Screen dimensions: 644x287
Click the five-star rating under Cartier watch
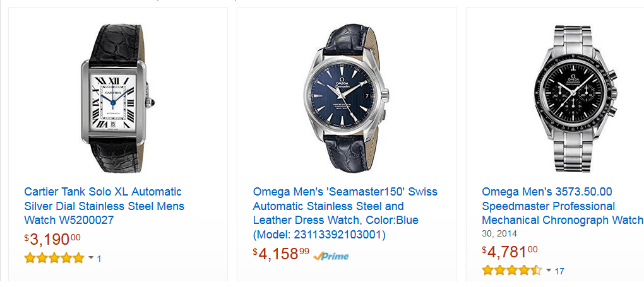tap(54, 258)
